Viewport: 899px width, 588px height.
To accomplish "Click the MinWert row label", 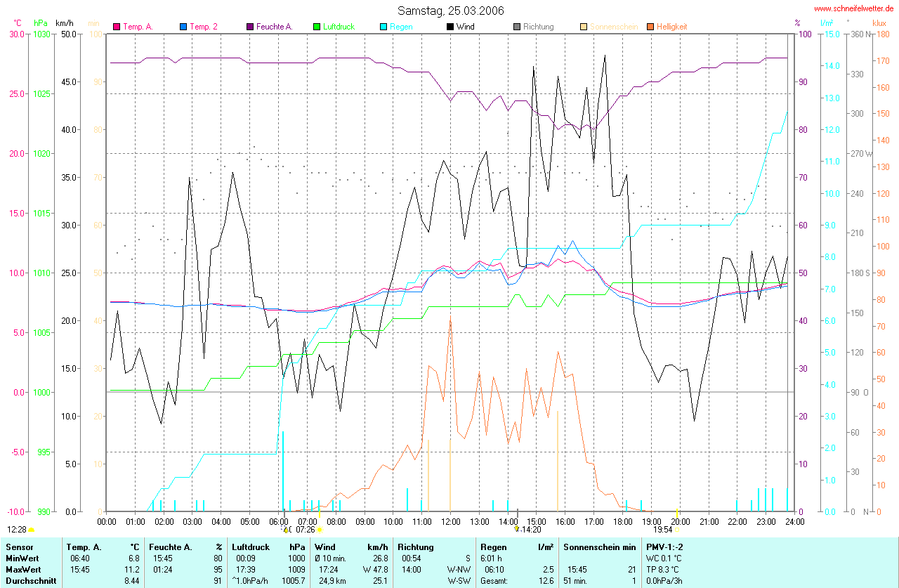I will point(22,558).
